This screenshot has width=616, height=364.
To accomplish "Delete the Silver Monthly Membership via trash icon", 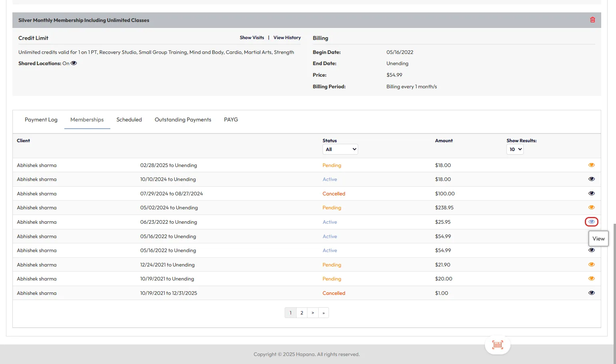I will [x=592, y=20].
